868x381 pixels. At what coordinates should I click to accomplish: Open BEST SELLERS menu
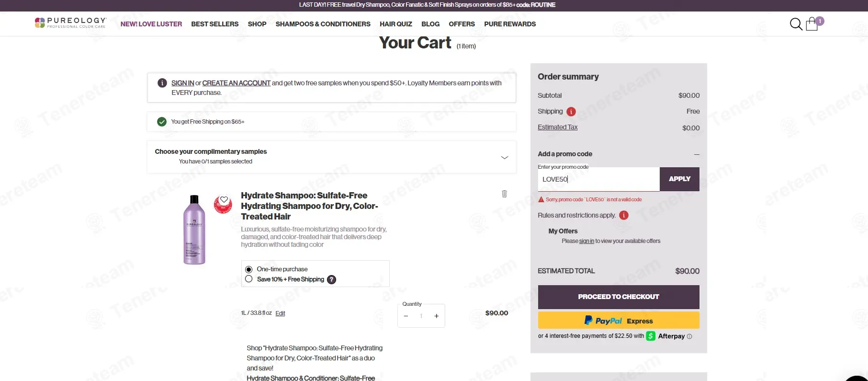coord(215,24)
